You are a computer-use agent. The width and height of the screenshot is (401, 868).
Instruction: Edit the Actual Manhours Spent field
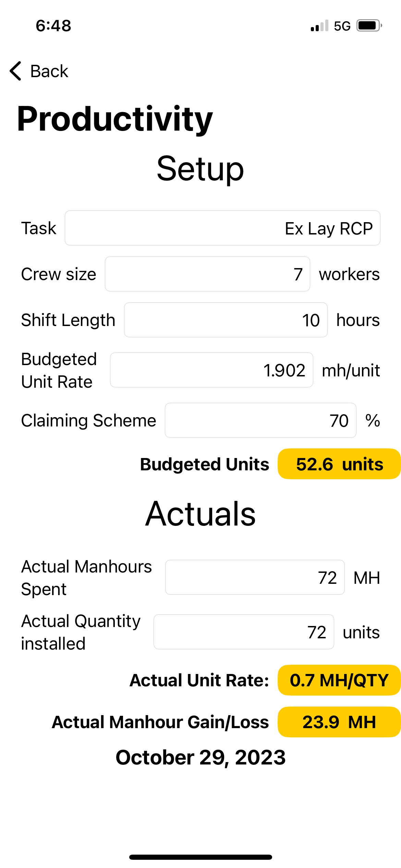255,577
